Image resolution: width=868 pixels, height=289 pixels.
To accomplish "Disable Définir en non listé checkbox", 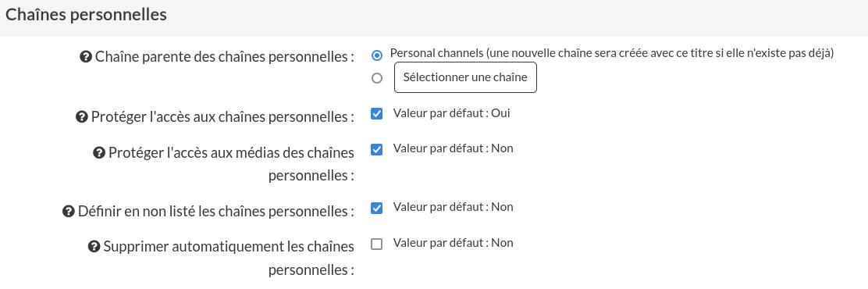I will (x=376, y=209).
